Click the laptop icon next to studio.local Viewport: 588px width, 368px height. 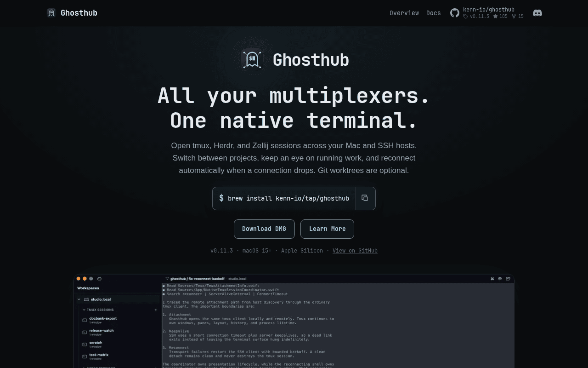click(x=86, y=299)
